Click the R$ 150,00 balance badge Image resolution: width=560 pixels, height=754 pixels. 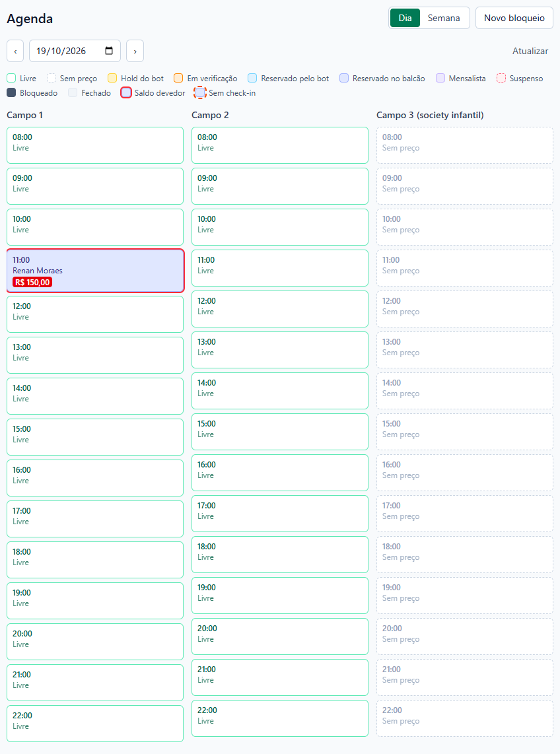click(x=32, y=283)
